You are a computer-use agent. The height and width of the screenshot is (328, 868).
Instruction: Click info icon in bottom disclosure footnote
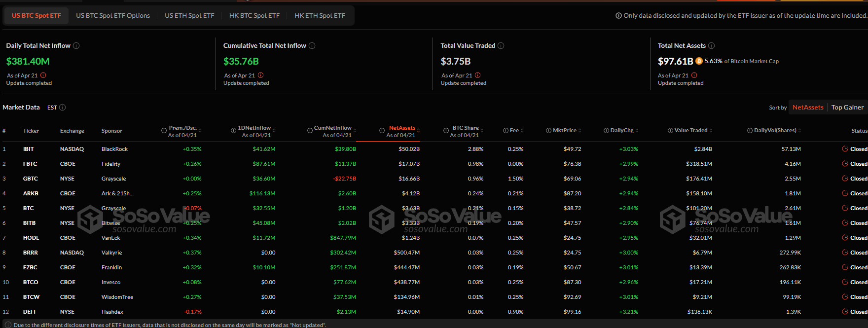click(8, 325)
